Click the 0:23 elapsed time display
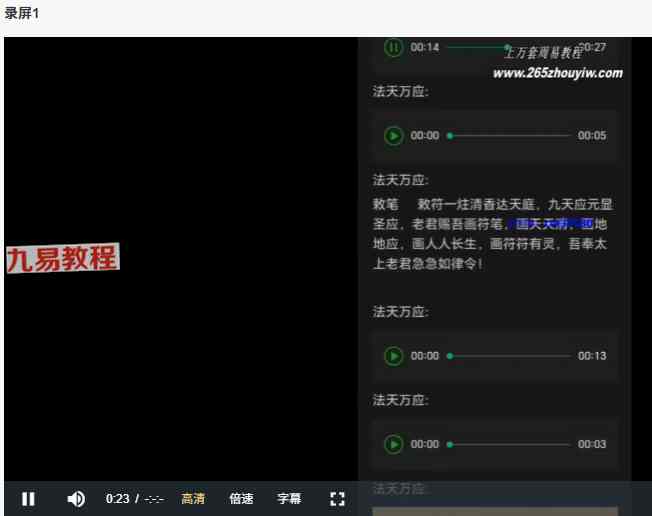Image resolution: width=652 pixels, height=516 pixels. pos(117,498)
